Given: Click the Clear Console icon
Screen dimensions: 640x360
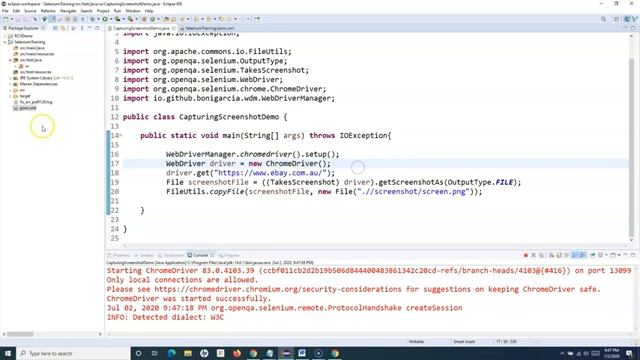Looking at the screenshot, I should coord(551,255).
